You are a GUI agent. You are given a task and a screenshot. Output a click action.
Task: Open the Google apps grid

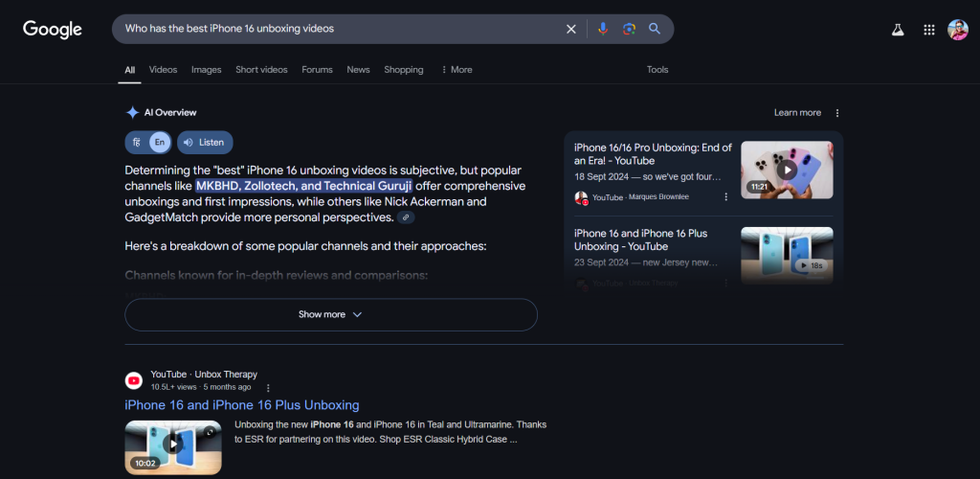click(x=928, y=30)
